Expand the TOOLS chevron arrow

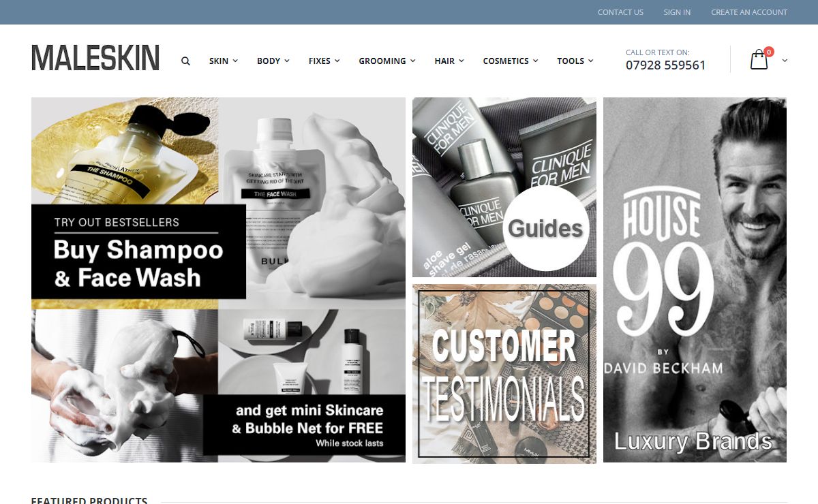[591, 61]
